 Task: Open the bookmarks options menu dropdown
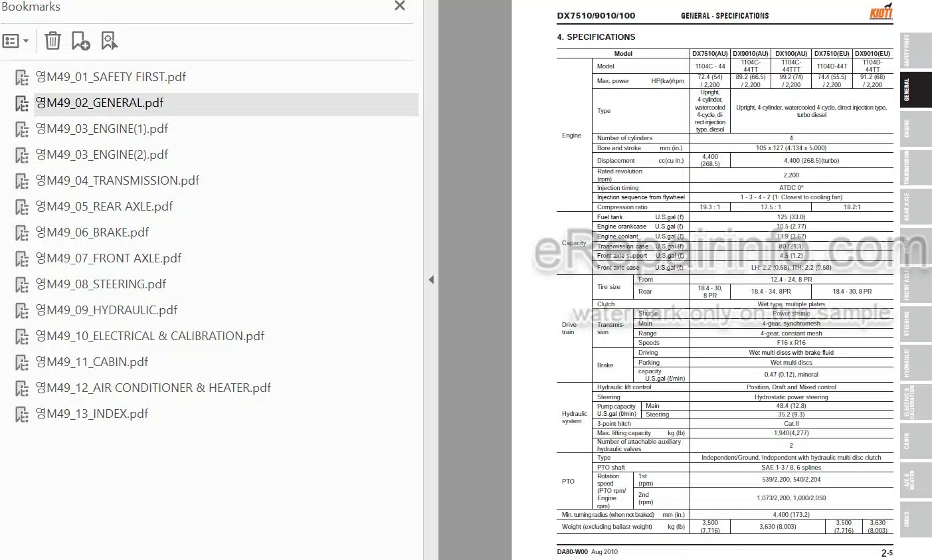(x=16, y=41)
